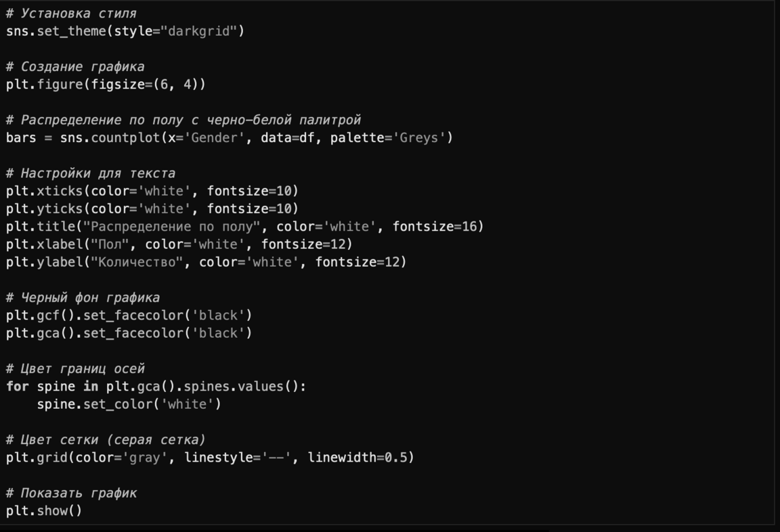The image size is (780, 532).
Task: Click the "# Настройки для текста" comment
Action: pyautogui.click(x=91, y=173)
